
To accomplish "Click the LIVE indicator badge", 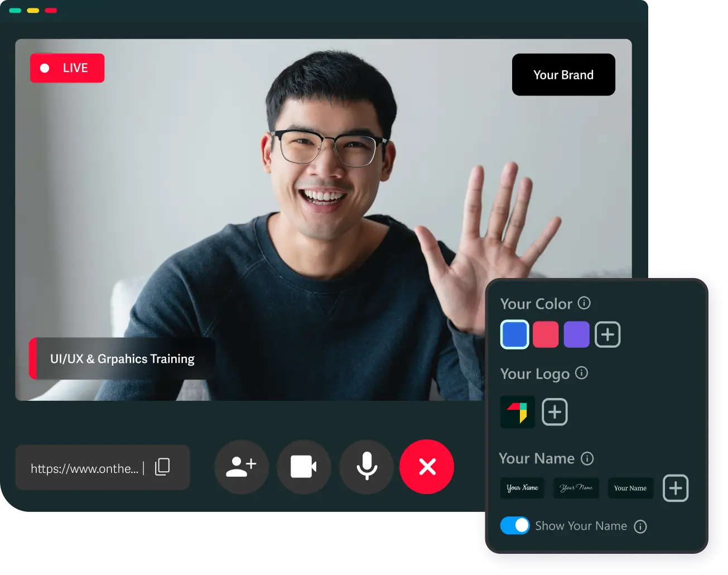I will [x=67, y=68].
